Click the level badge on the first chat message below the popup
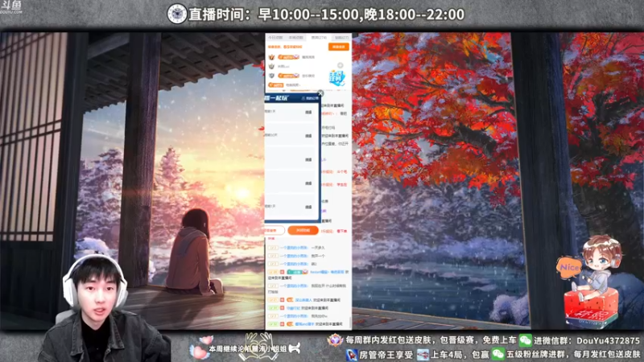The width and height of the screenshot is (644, 362). 273,248
